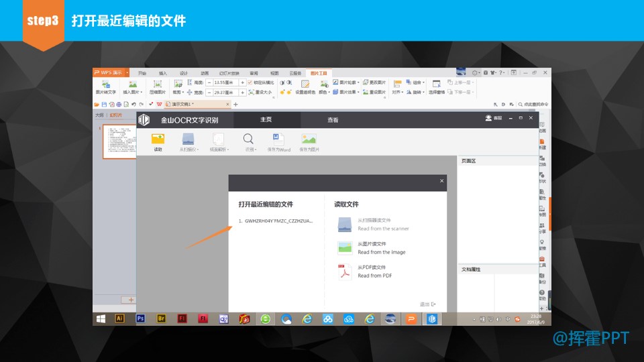
Task: Select the slide 1 thumbnail
Action: point(119,141)
